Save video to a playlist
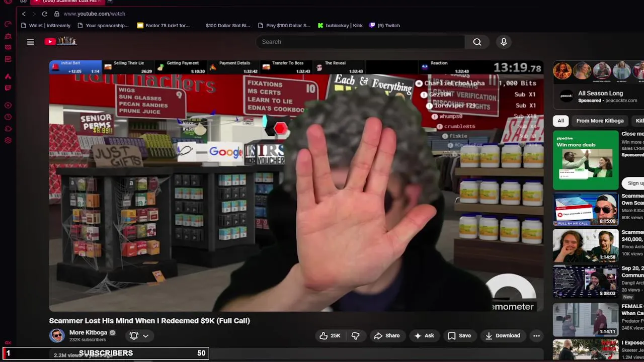Image resolution: width=644 pixels, height=362 pixels. [459, 335]
